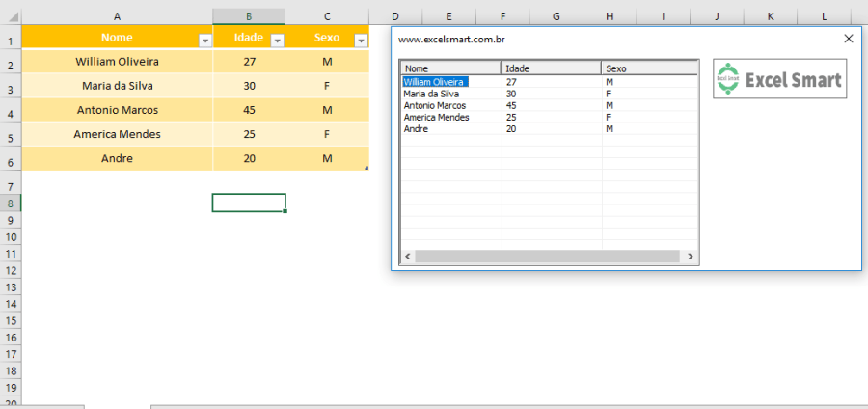Viewport: 868px width, 409px height.
Task: Close the www.excelsmart.com.br dialog
Action: coord(849,39)
